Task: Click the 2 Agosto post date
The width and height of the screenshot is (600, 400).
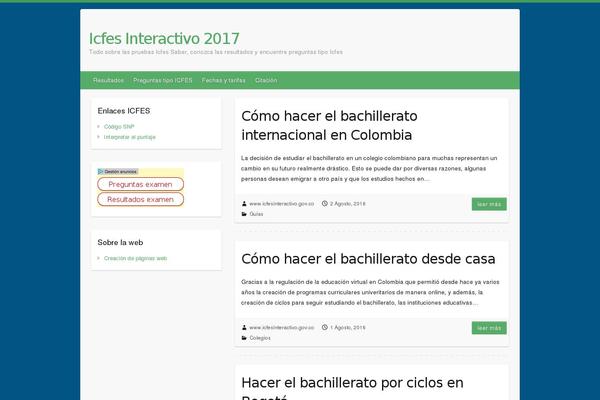Action: [348, 204]
